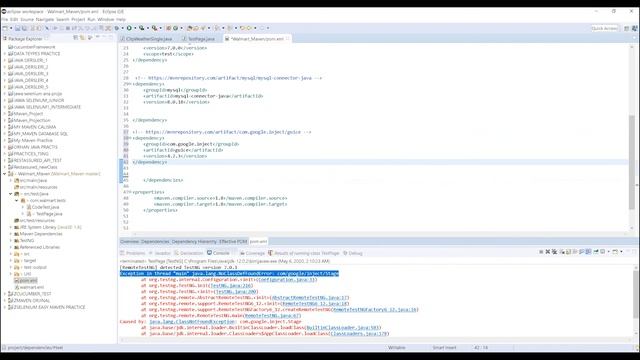Open the Package Explorer view menu
This screenshot has width=640, height=360.
tap(97, 38)
